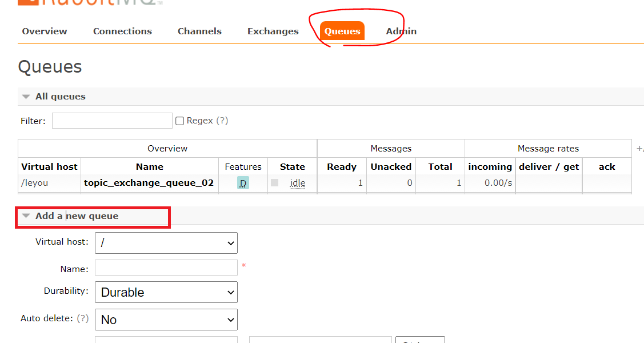
Task: Open the Auto delete help (?) link
Action: coord(82,318)
